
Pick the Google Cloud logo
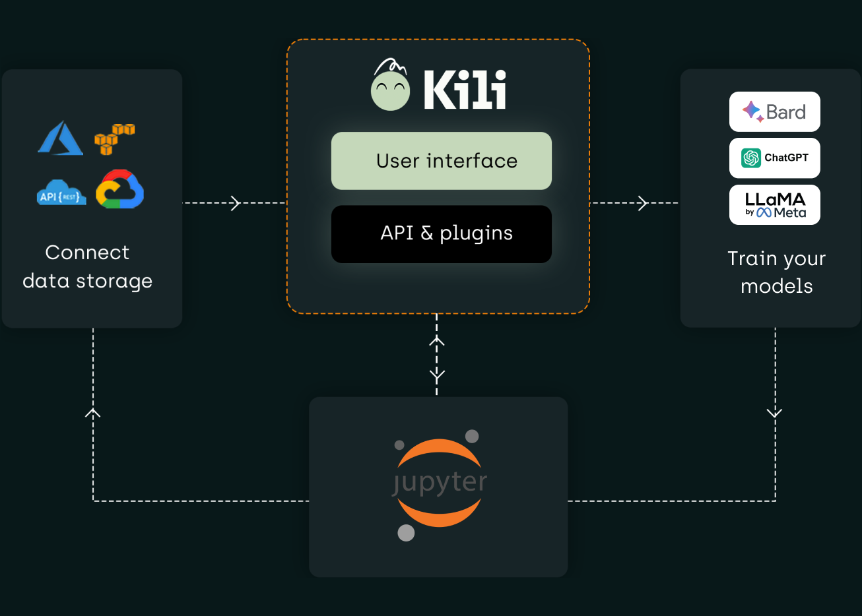(x=119, y=189)
